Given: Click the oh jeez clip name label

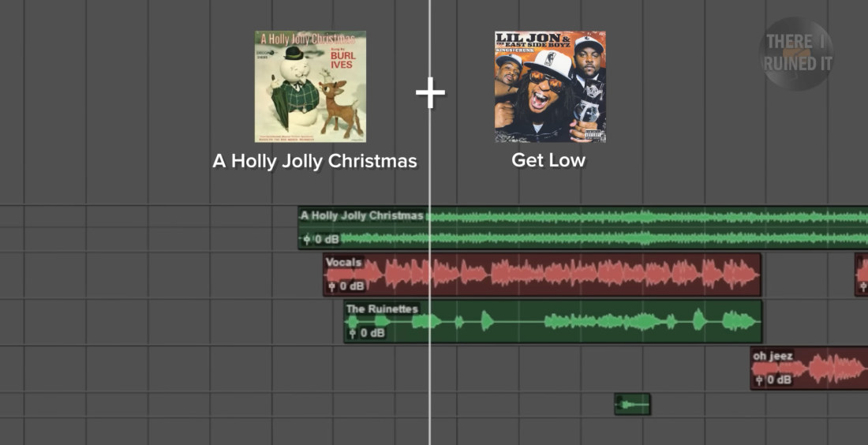Looking at the screenshot, I should (x=773, y=356).
